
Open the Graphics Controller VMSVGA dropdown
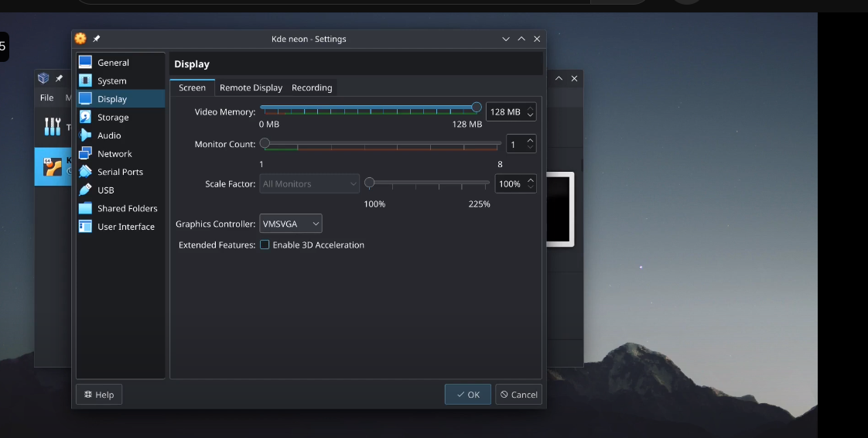[291, 224]
